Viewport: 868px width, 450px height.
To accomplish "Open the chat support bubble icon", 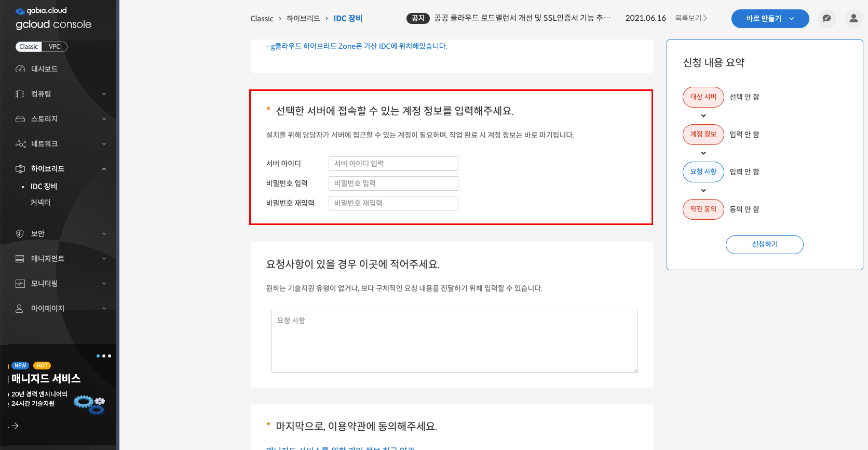I will 826,19.
